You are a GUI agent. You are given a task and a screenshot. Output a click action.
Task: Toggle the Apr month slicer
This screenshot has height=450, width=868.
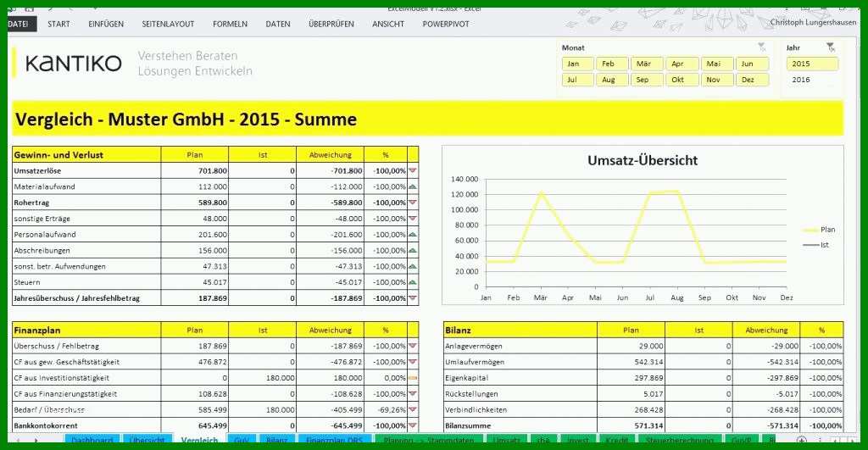point(682,64)
